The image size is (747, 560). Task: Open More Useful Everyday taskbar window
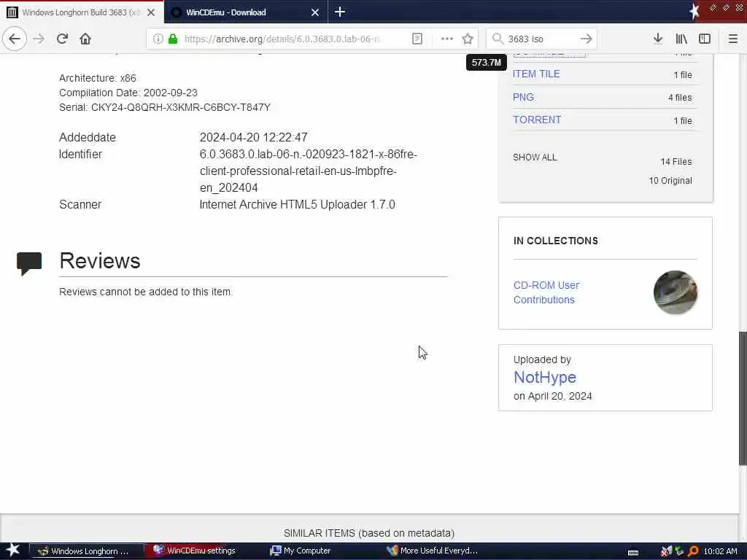433,551
